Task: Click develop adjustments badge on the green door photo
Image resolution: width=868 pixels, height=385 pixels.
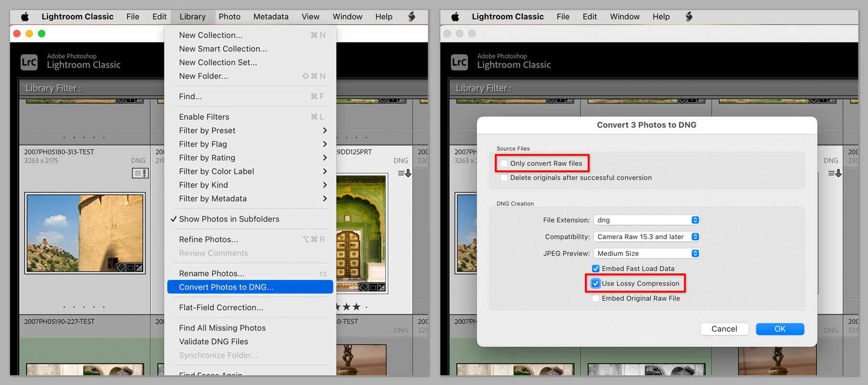Action: 381,287
